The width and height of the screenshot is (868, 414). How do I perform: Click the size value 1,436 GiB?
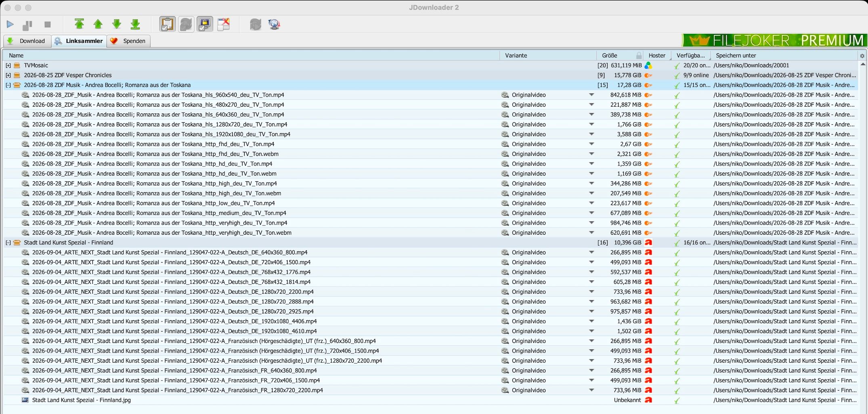(x=629, y=321)
